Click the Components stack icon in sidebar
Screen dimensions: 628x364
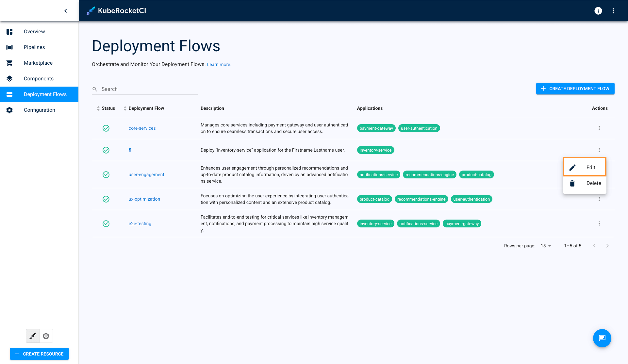point(9,78)
